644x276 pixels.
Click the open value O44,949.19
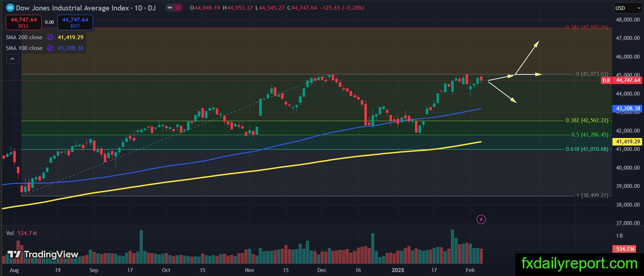pos(205,8)
